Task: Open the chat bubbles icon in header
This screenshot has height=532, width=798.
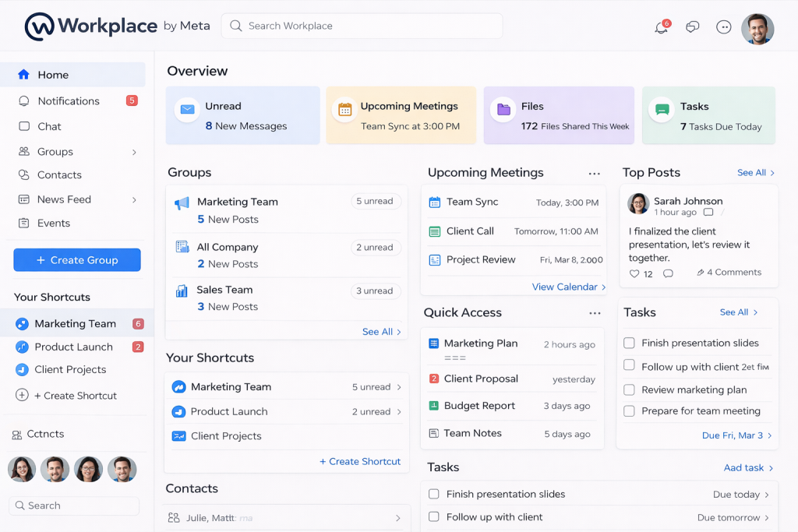Action: (692, 27)
